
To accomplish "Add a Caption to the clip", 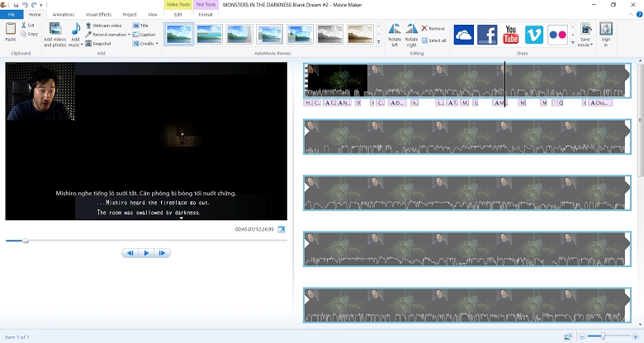I will [144, 35].
